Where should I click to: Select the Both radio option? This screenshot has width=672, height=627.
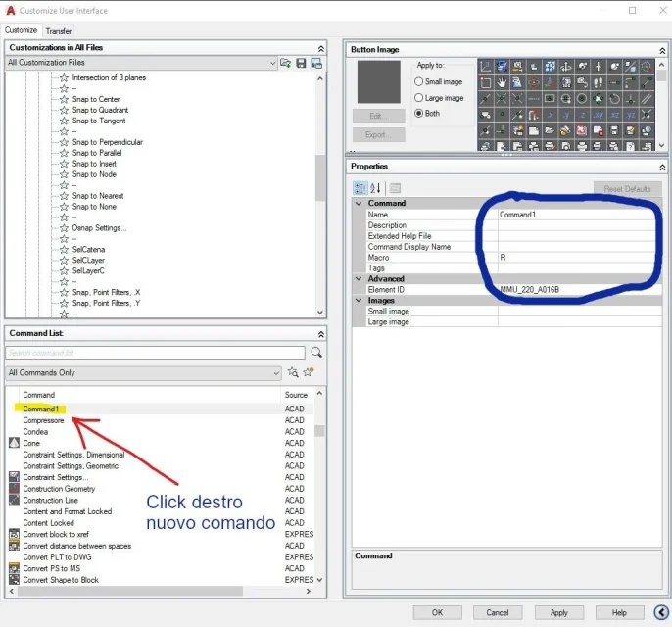(418, 113)
